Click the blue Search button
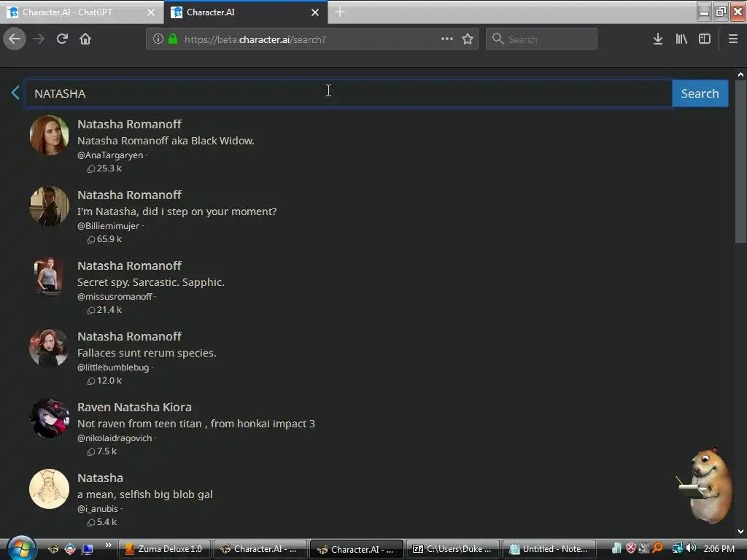 pyautogui.click(x=700, y=93)
